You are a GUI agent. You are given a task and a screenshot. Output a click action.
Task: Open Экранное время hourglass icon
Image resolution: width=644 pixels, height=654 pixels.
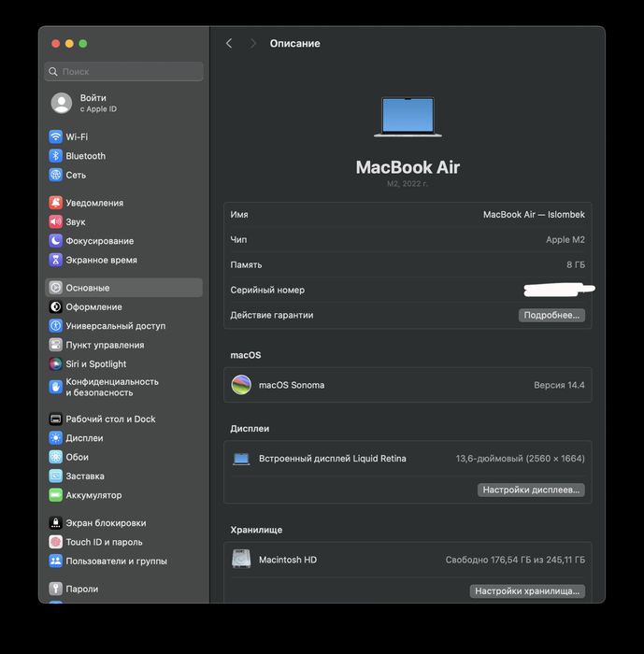pos(55,260)
